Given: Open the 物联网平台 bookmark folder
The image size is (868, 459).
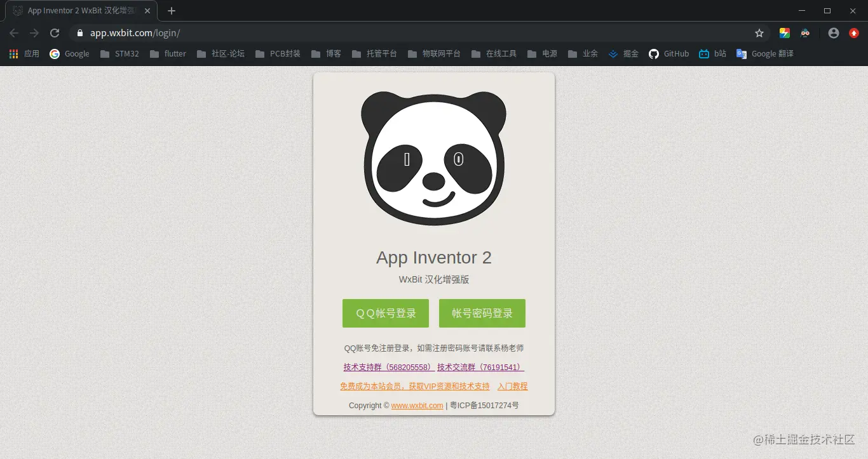Looking at the screenshot, I should [x=434, y=54].
